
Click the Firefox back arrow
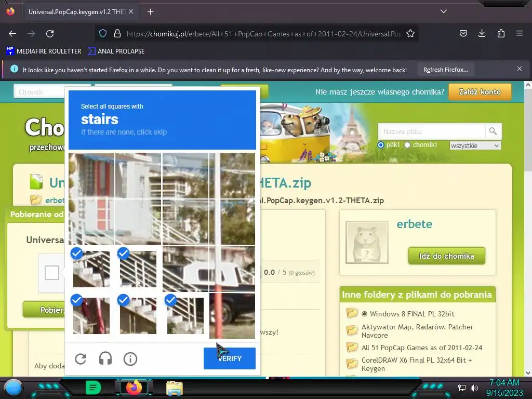(x=12, y=34)
